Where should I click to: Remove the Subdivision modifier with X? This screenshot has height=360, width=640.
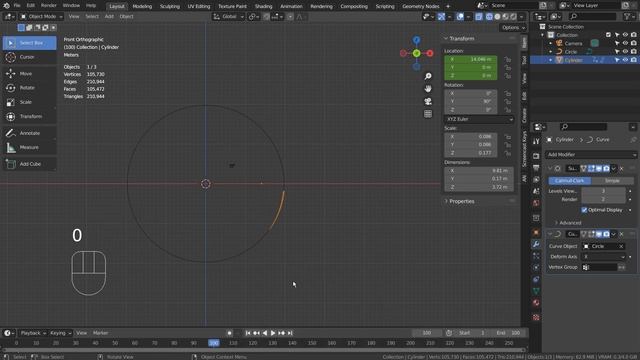click(x=622, y=169)
